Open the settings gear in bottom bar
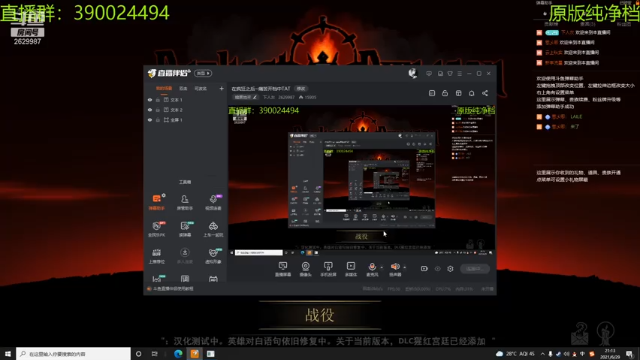This screenshot has width=640, height=360. pyautogui.click(x=450, y=269)
